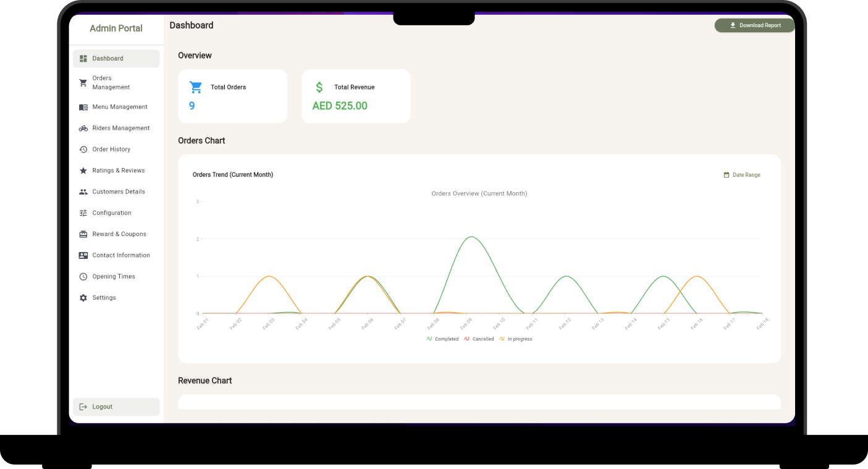The image size is (868, 469).
Task: Click the Feb 16 orange peak on chart
Action: point(697,276)
